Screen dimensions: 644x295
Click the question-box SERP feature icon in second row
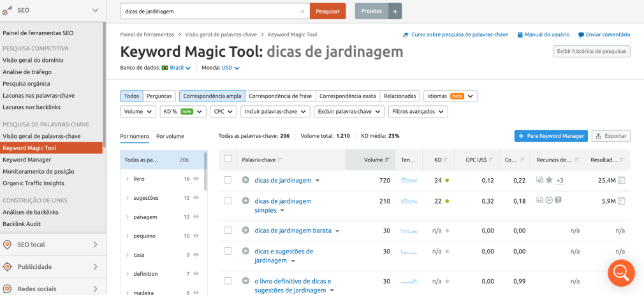(558, 200)
